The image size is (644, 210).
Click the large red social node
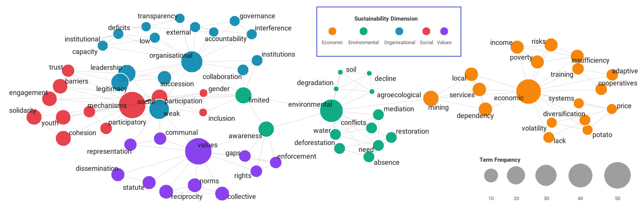click(x=132, y=105)
